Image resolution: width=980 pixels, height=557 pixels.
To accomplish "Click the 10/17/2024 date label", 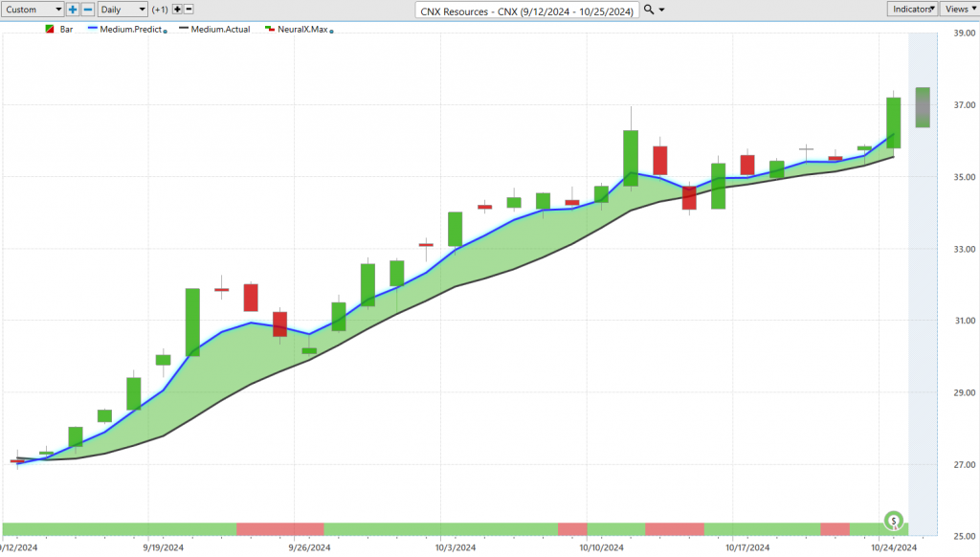I will [747, 547].
